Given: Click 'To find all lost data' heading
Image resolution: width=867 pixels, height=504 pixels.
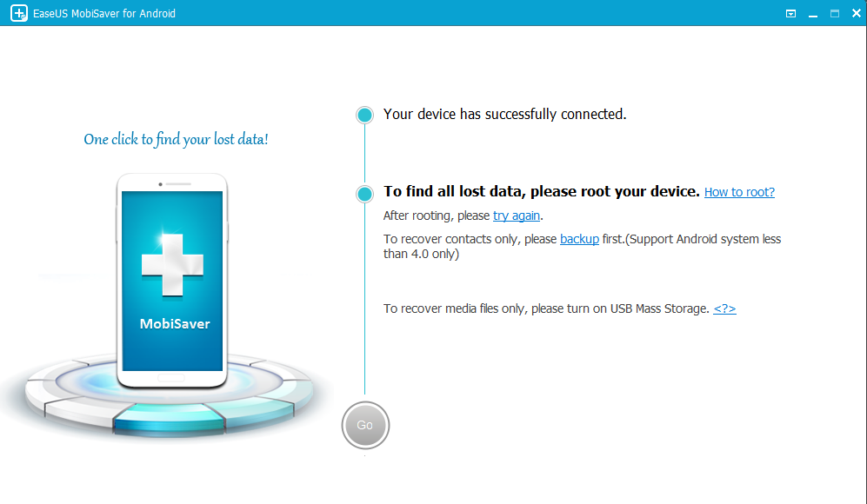Looking at the screenshot, I should coord(542,191).
